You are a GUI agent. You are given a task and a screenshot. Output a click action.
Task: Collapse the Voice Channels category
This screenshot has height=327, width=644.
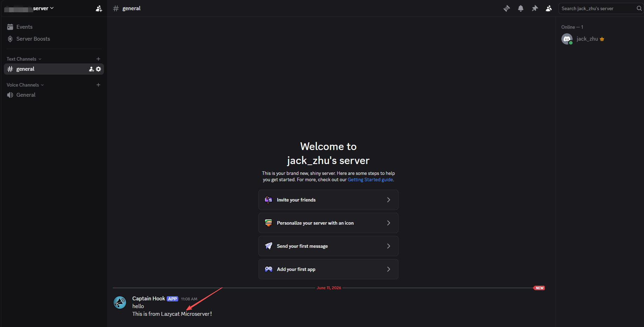pyautogui.click(x=25, y=85)
